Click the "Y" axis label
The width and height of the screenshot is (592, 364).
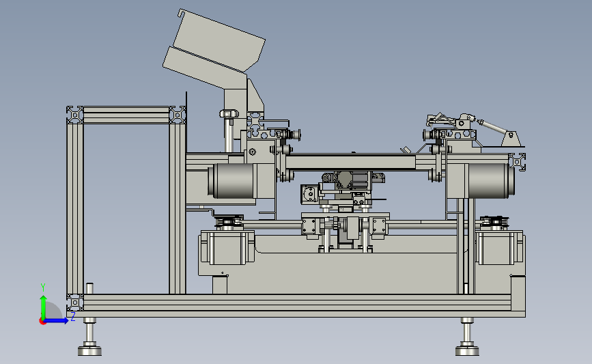[x=43, y=288]
